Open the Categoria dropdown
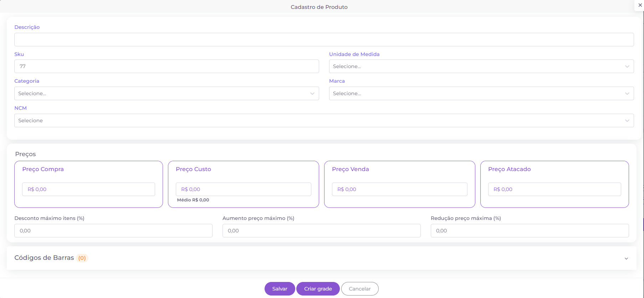 [167, 93]
